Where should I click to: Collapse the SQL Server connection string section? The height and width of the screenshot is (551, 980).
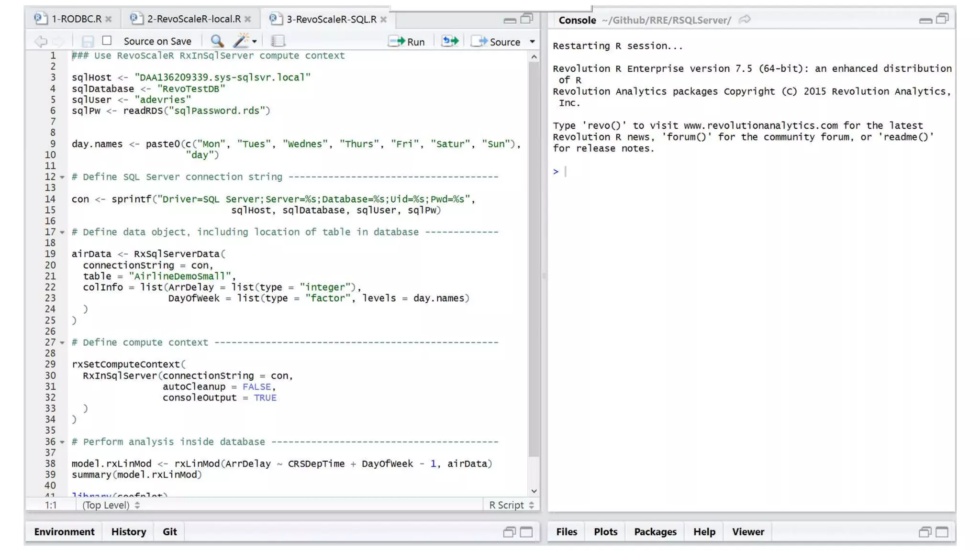(62, 177)
